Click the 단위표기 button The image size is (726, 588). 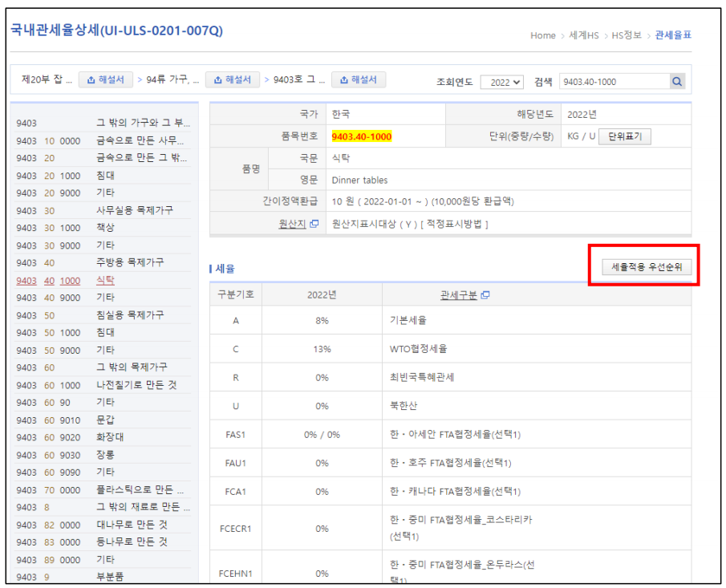pyautogui.click(x=625, y=136)
